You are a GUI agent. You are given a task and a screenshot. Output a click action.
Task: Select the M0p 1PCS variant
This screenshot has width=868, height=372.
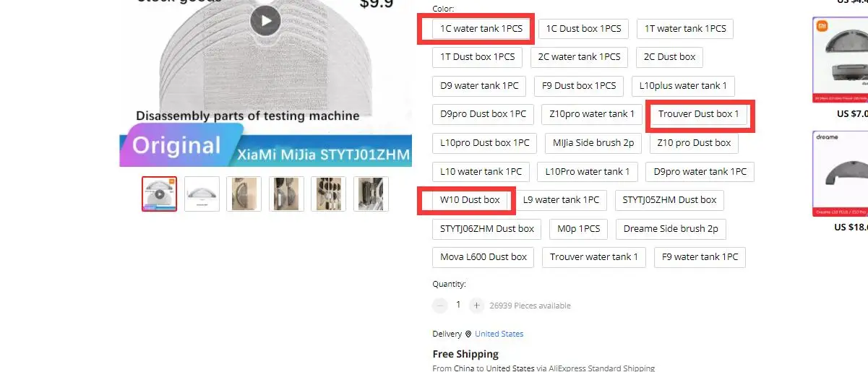click(x=579, y=229)
